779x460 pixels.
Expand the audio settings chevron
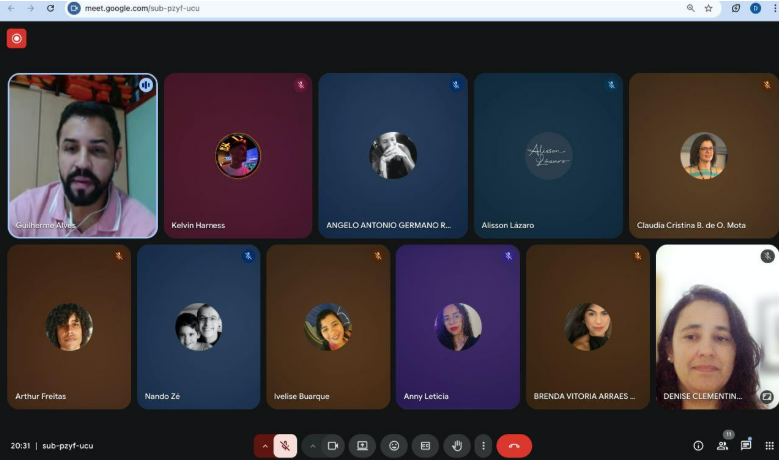[x=265, y=446]
